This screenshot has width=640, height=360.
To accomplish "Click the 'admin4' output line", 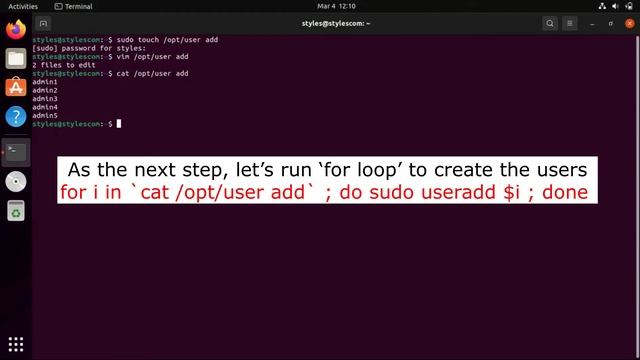I will point(45,107).
